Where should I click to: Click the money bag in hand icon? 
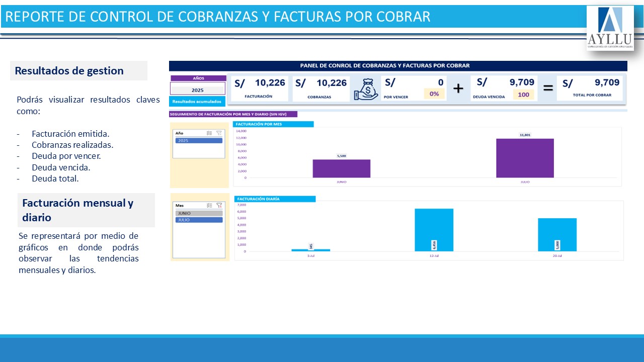366,89
